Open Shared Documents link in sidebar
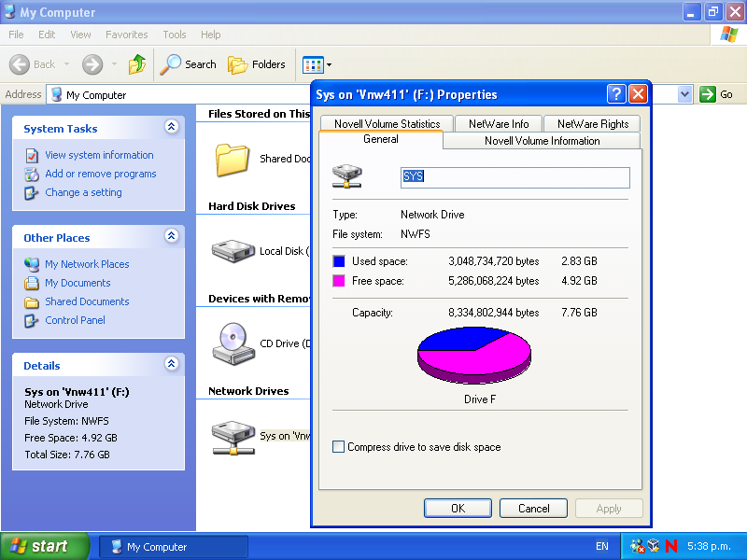 (87, 301)
